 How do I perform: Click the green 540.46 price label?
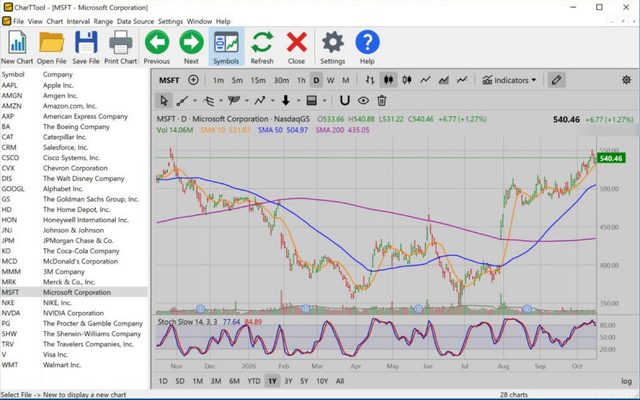click(611, 158)
